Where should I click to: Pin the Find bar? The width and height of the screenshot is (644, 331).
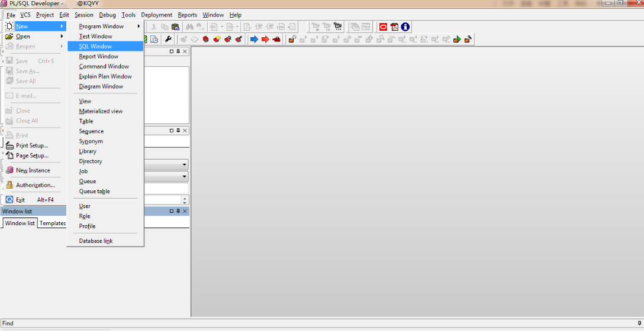[x=639, y=323]
